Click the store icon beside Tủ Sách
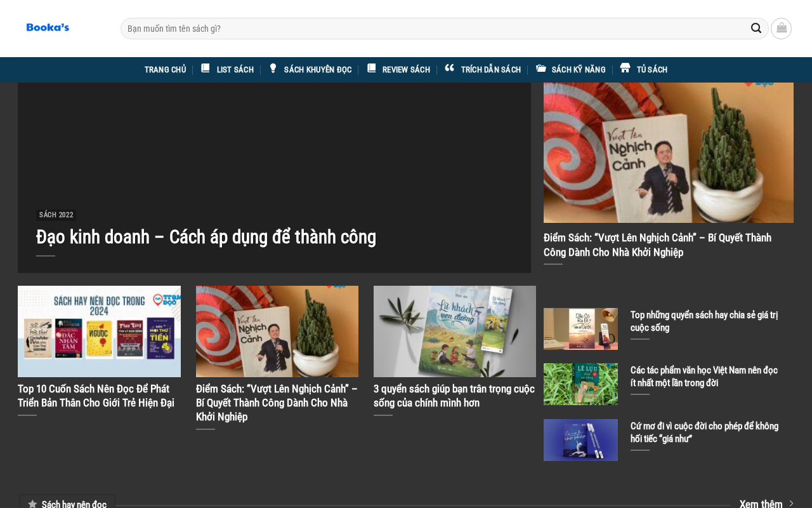 [625, 69]
